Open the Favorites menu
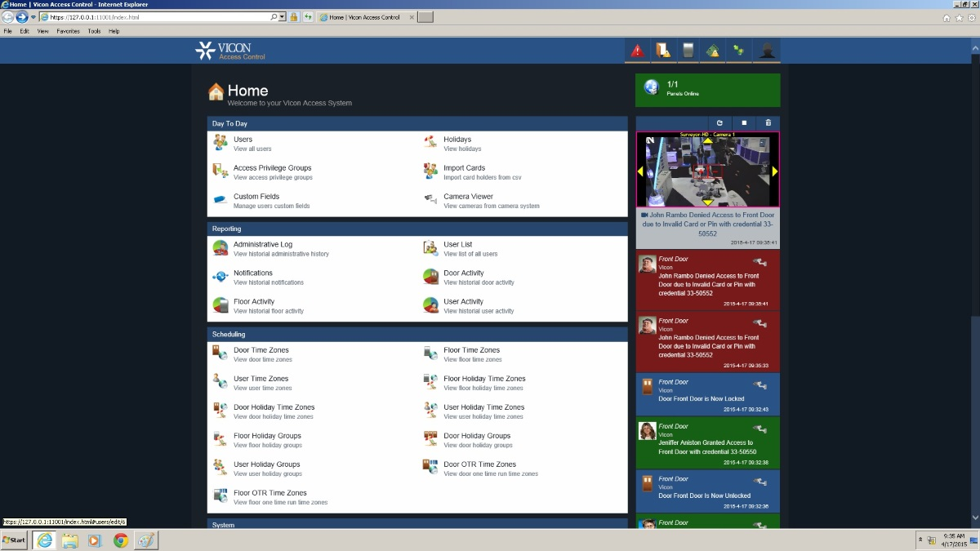 (x=68, y=31)
